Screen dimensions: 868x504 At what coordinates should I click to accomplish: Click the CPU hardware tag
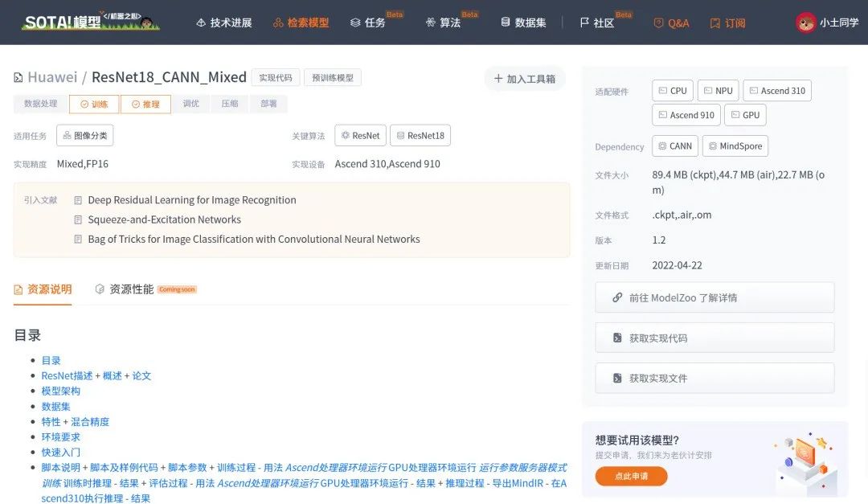(673, 91)
